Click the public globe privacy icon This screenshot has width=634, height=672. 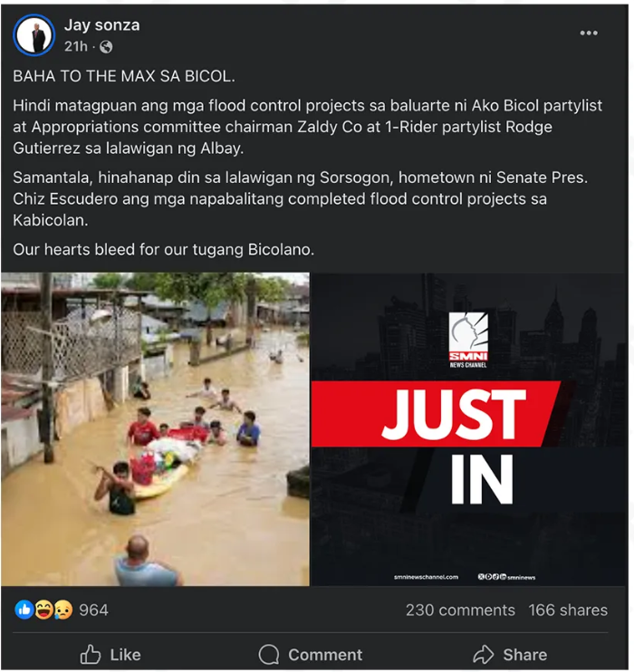[x=106, y=47]
